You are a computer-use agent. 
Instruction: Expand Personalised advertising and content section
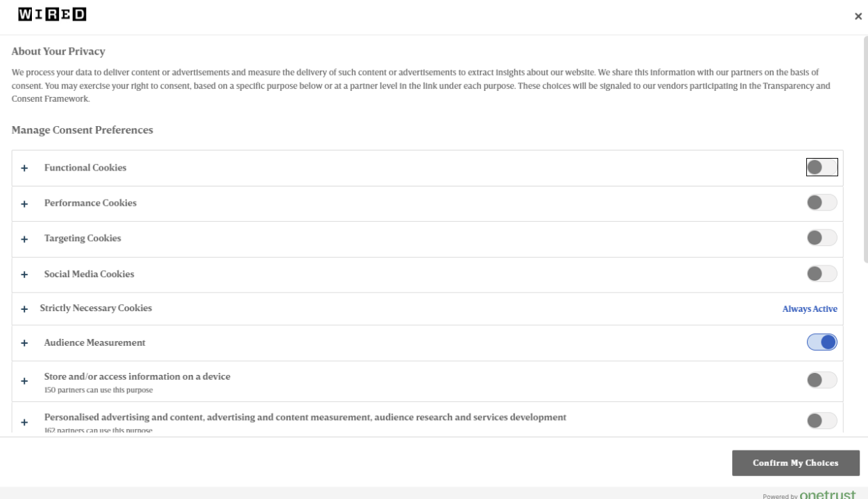click(24, 422)
